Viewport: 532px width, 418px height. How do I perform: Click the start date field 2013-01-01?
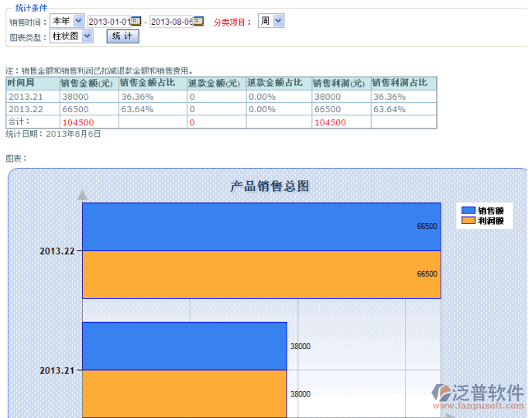coord(109,22)
